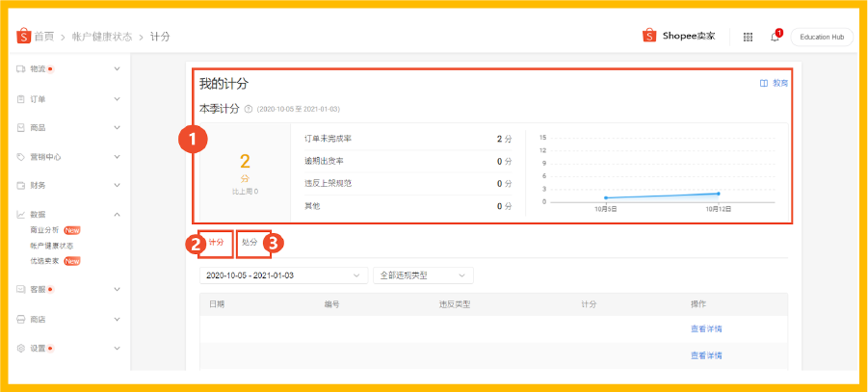Open the 教育 link
The width and height of the screenshot is (868, 392).
point(780,83)
